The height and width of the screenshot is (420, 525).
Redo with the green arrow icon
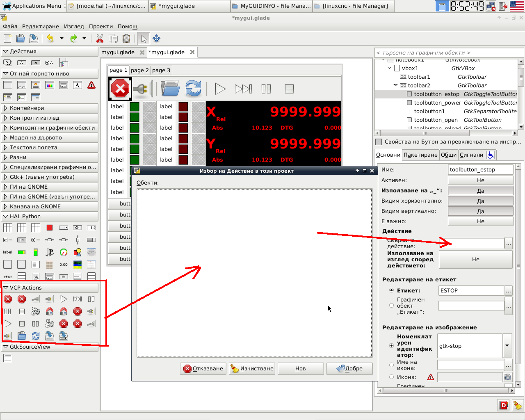tap(73, 39)
